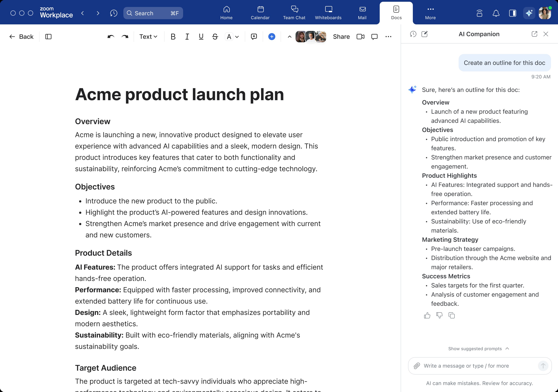Click the add comment icon

(254, 37)
